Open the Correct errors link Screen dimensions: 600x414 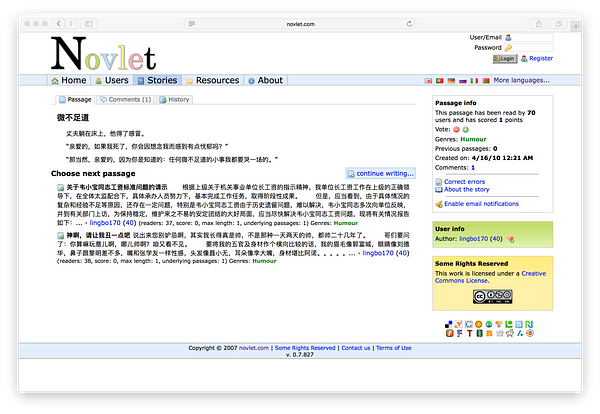[464, 182]
